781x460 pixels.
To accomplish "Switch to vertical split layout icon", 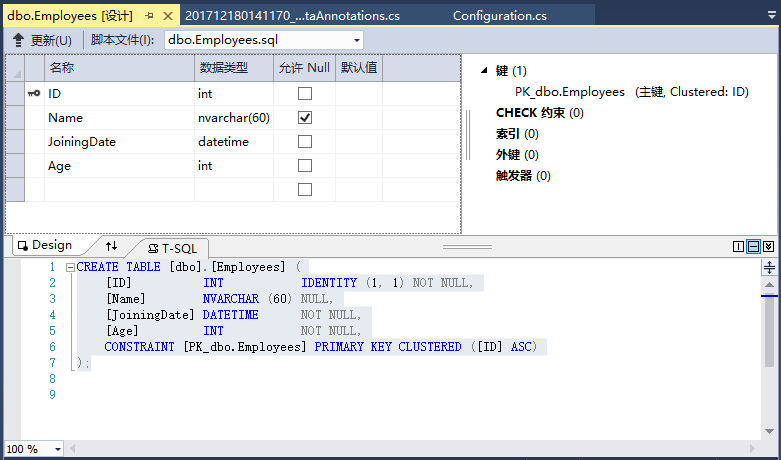I will [738, 247].
